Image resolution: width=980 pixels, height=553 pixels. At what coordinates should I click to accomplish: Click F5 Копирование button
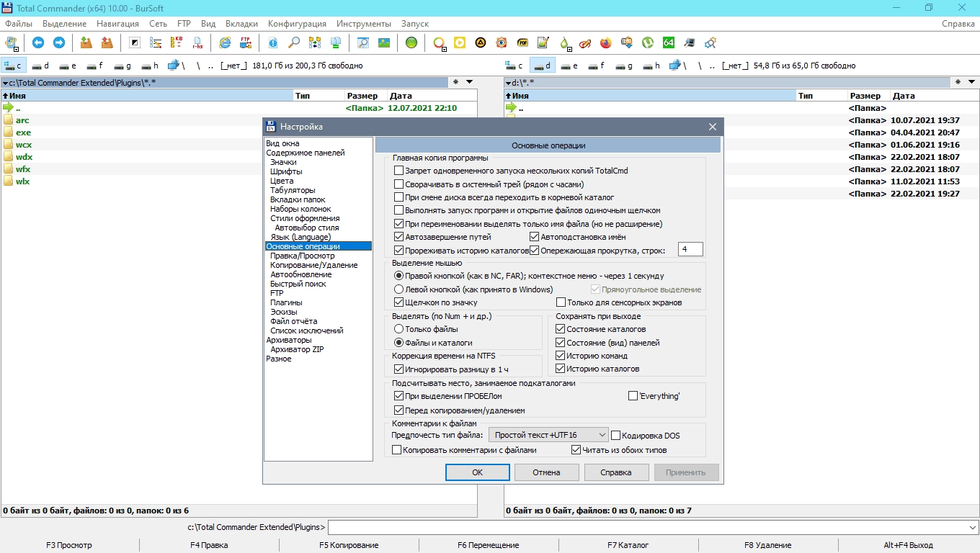[349, 545]
